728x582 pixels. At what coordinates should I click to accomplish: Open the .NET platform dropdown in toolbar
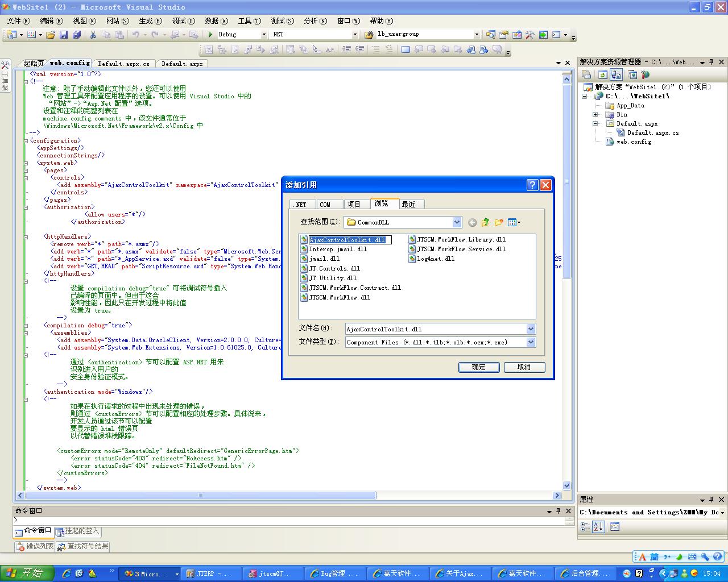click(355, 35)
